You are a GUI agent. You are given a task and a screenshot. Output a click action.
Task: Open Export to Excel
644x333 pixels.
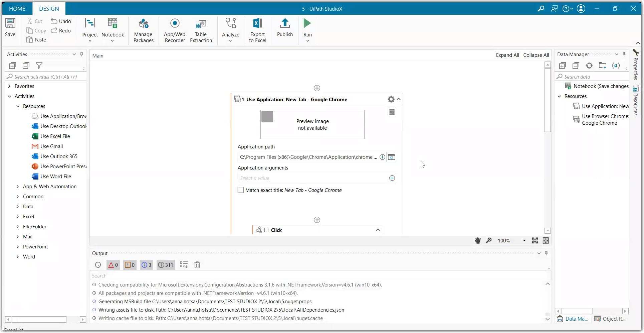point(257,30)
